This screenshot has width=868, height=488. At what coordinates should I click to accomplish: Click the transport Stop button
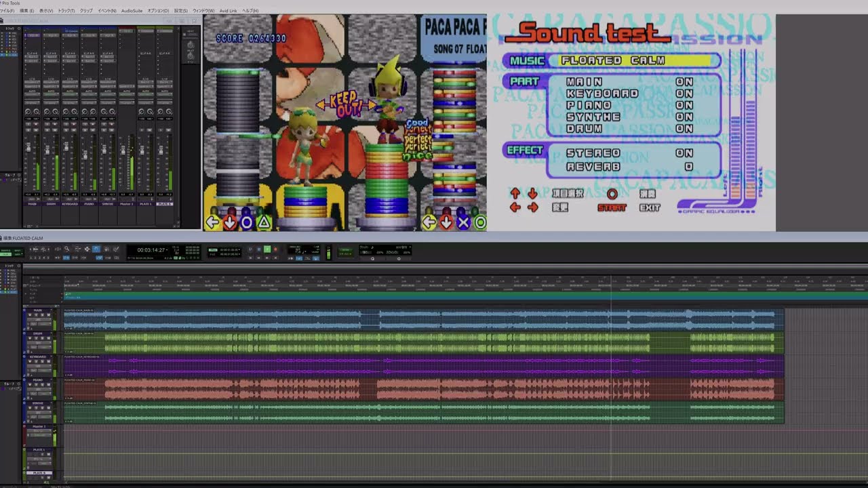pos(258,249)
